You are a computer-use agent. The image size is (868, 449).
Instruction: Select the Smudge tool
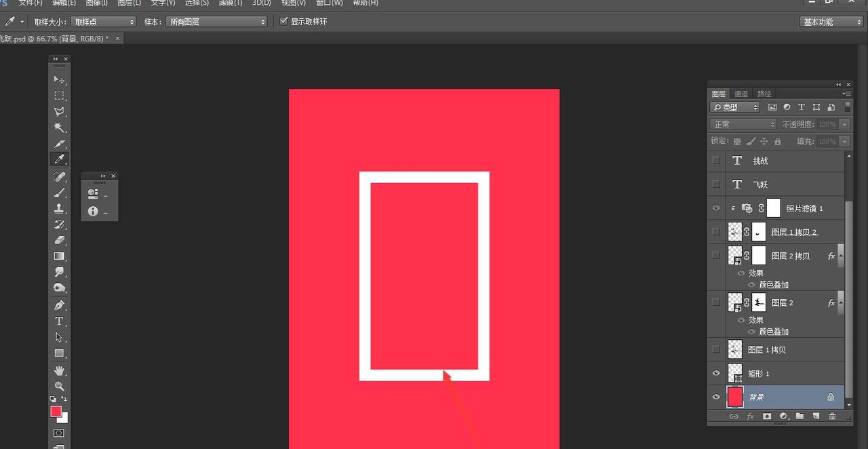[59, 271]
